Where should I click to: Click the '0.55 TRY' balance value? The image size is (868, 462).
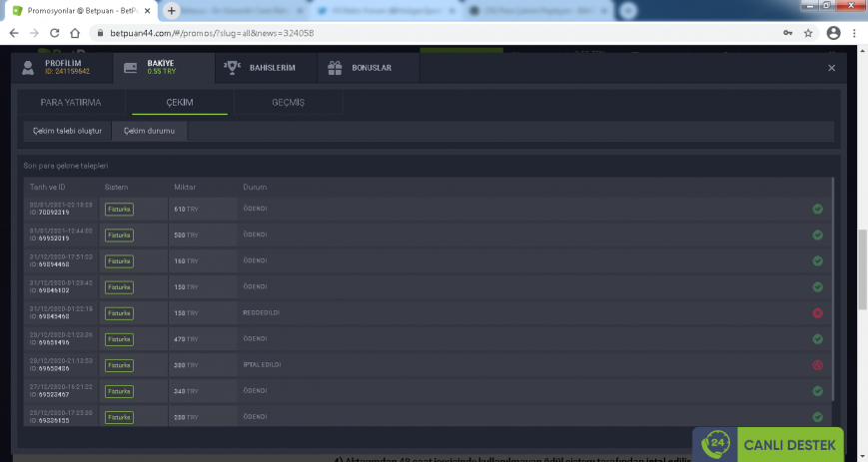point(161,72)
